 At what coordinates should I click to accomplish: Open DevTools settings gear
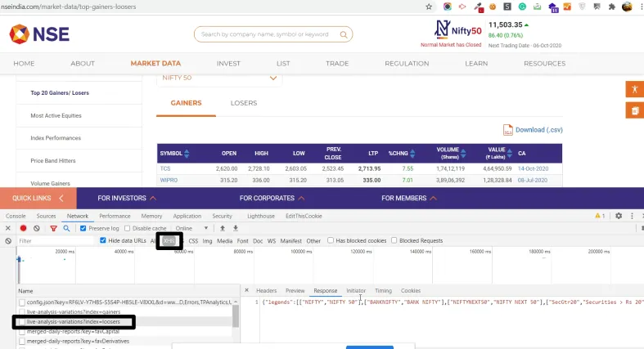coord(619,216)
